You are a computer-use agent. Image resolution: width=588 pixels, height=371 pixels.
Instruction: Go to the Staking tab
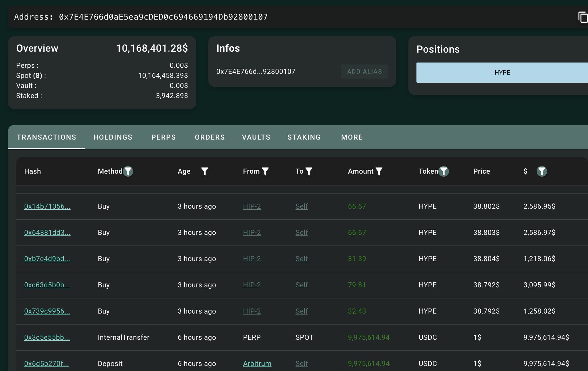coord(304,137)
